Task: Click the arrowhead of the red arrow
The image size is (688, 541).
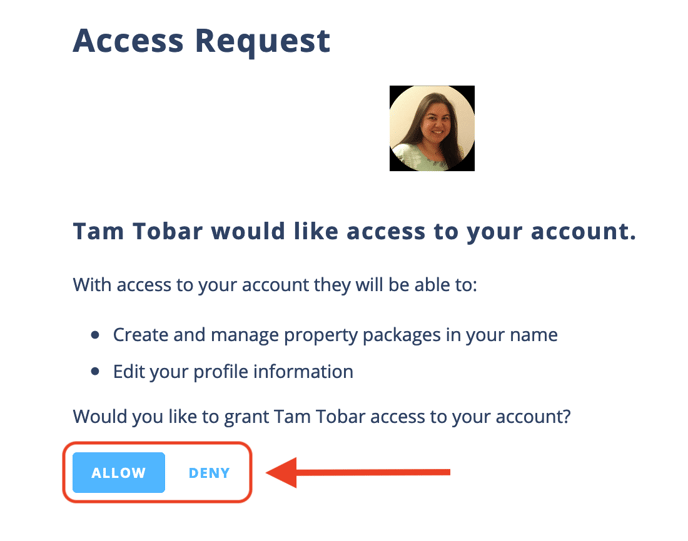Action: tap(282, 473)
